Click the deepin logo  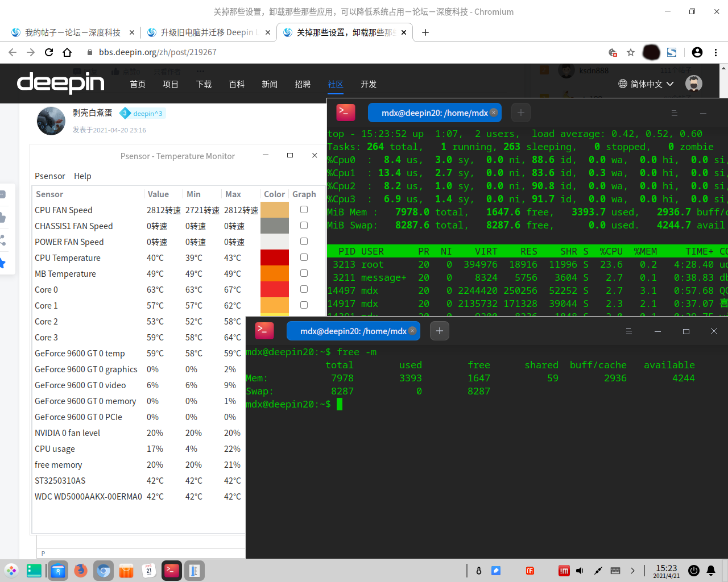pos(61,83)
